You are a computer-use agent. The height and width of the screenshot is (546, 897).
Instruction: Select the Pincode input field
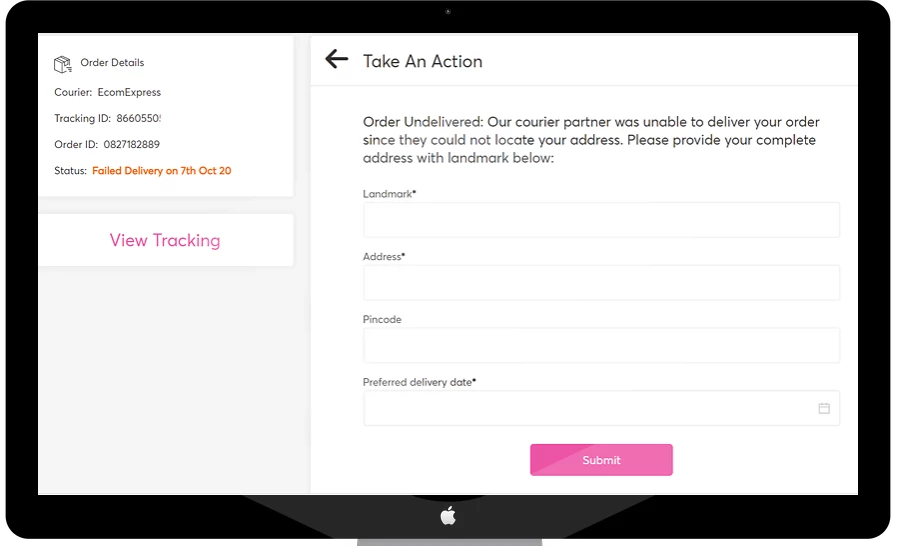tap(601, 345)
